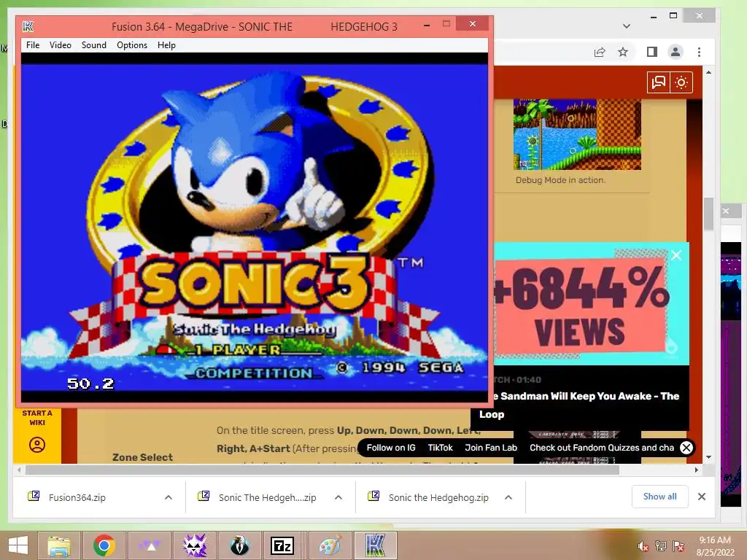Open the Sound menu in Fusion

click(x=94, y=45)
